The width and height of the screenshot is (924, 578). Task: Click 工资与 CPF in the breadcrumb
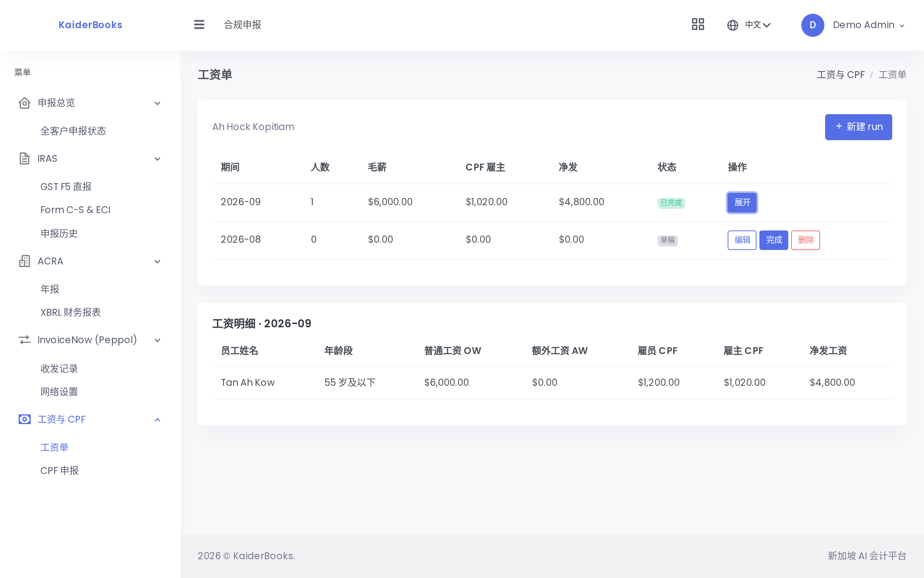click(x=841, y=74)
